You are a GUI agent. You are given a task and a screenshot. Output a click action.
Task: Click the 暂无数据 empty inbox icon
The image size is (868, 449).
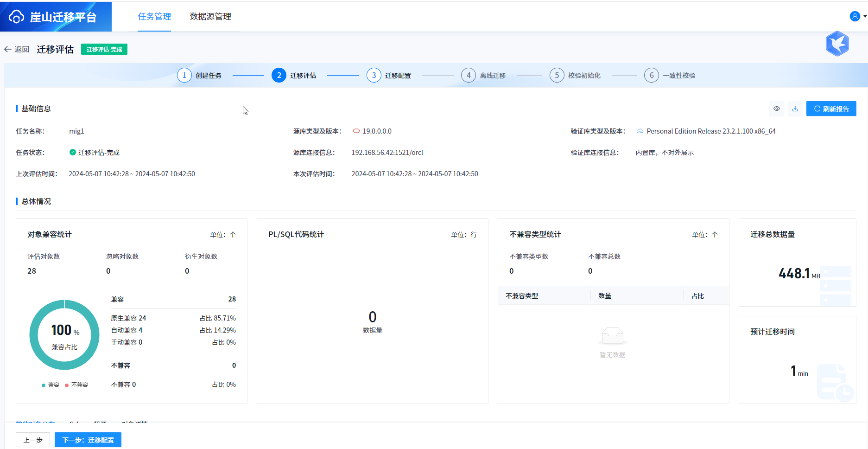point(613,336)
